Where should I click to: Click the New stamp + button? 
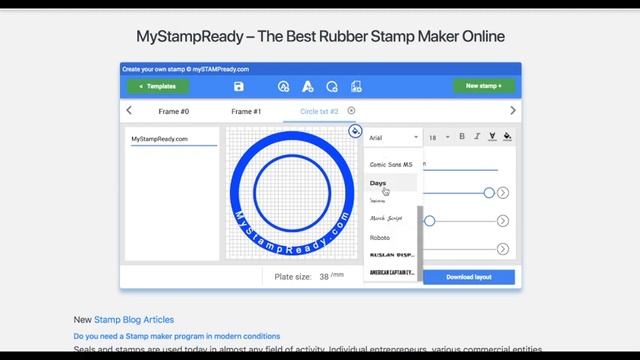click(484, 86)
